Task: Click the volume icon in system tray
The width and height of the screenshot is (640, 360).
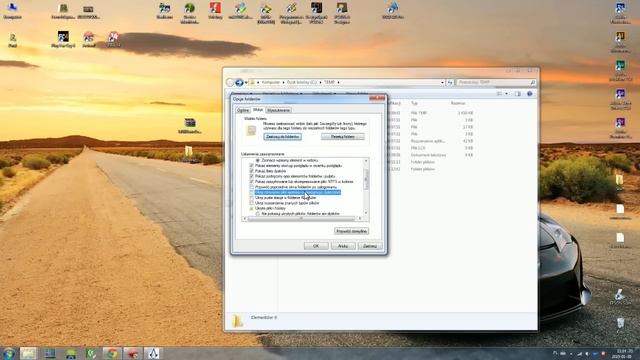Action: click(587, 353)
